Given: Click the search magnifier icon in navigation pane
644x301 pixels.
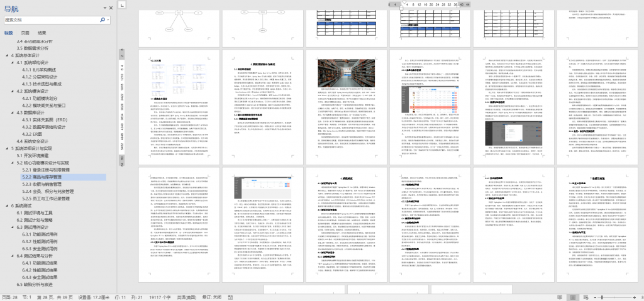Looking at the screenshot, I should [102, 19].
